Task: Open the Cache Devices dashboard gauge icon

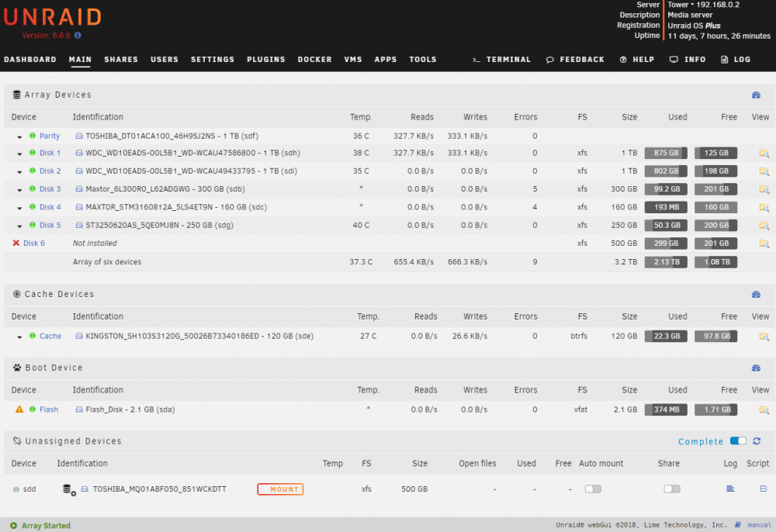Action: [x=756, y=294]
